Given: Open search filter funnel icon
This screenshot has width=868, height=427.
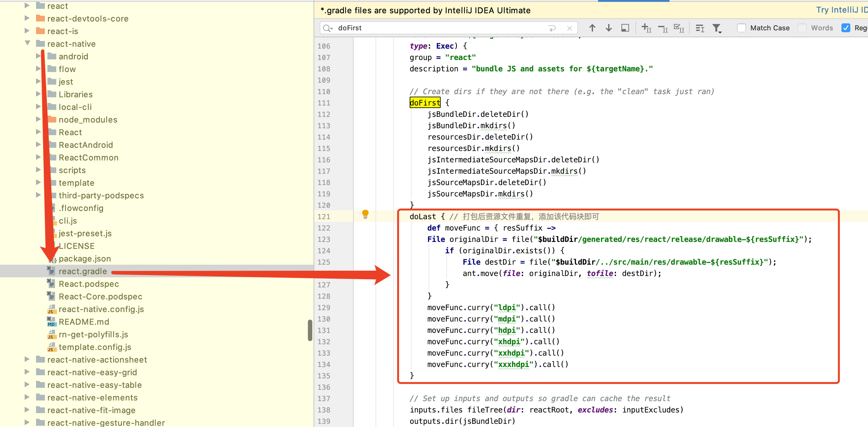Looking at the screenshot, I should 716,28.
